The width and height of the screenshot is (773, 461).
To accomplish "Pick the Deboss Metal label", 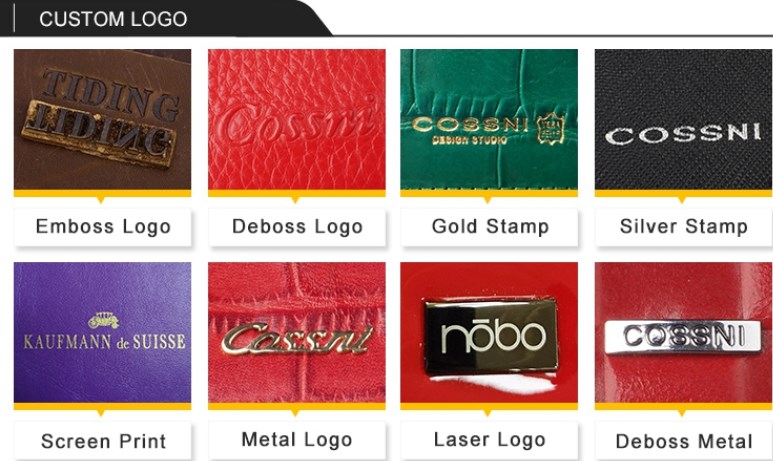I will [x=684, y=441].
